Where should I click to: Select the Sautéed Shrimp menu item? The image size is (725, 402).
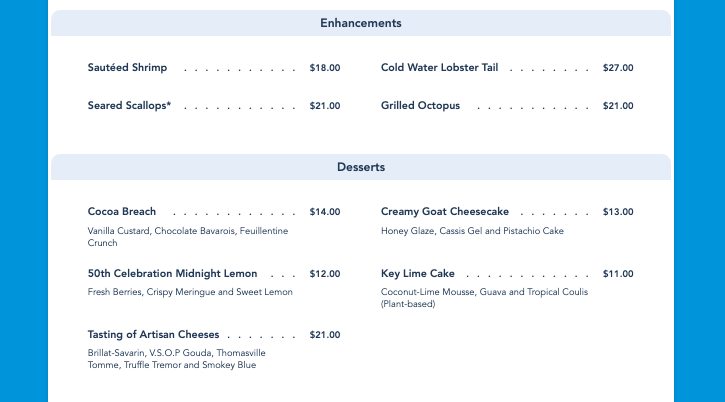[x=128, y=68]
